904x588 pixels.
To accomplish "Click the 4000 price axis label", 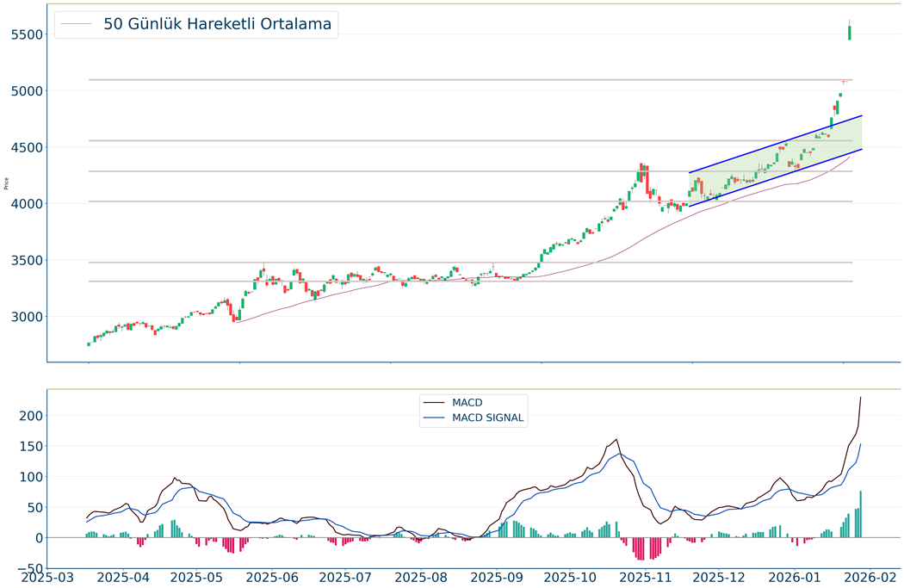I will pos(26,204).
